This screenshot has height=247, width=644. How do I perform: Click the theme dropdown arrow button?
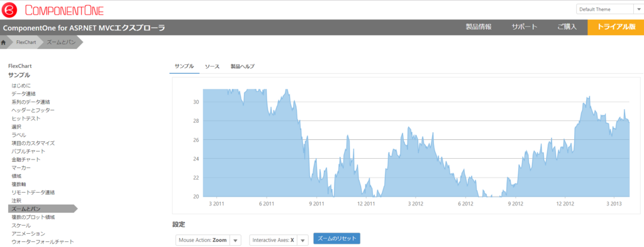point(639,9)
